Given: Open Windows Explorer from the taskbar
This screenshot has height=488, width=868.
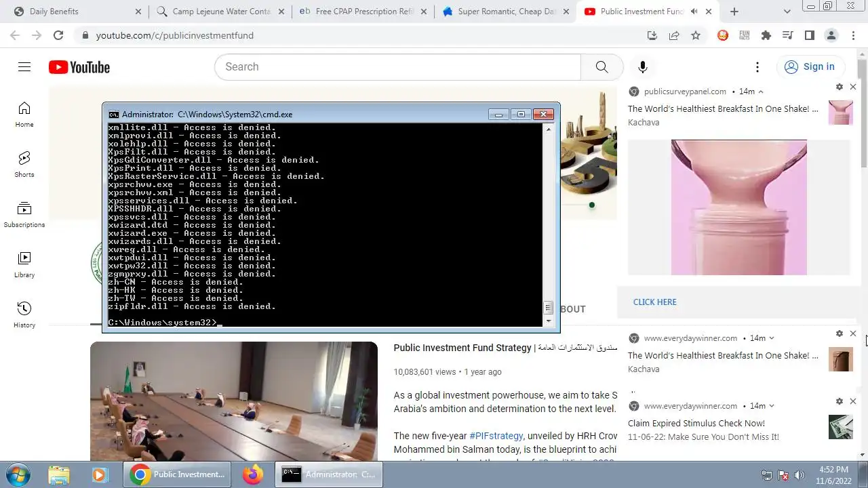Looking at the screenshot, I should (x=59, y=474).
